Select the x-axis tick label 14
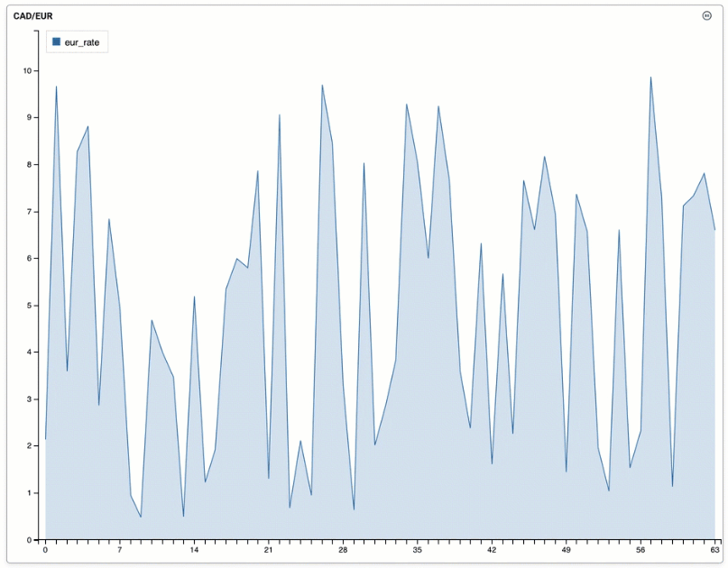The width and height of the screenshot is (728, 568). pyautogui.click(x=194, y=549)
